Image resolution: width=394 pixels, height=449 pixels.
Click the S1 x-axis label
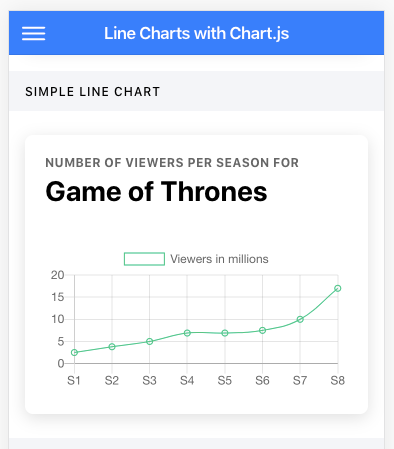[74, 380]
